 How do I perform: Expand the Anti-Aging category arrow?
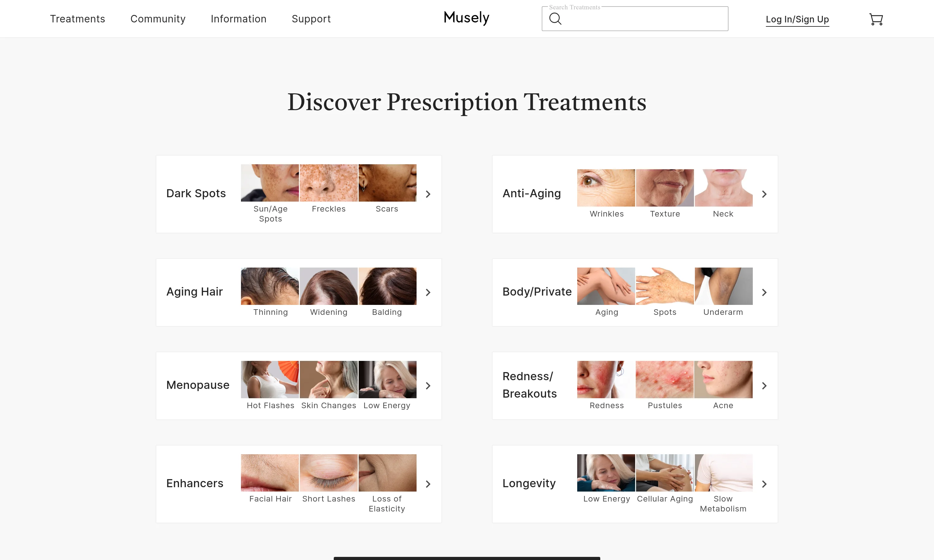pos(764,194)
